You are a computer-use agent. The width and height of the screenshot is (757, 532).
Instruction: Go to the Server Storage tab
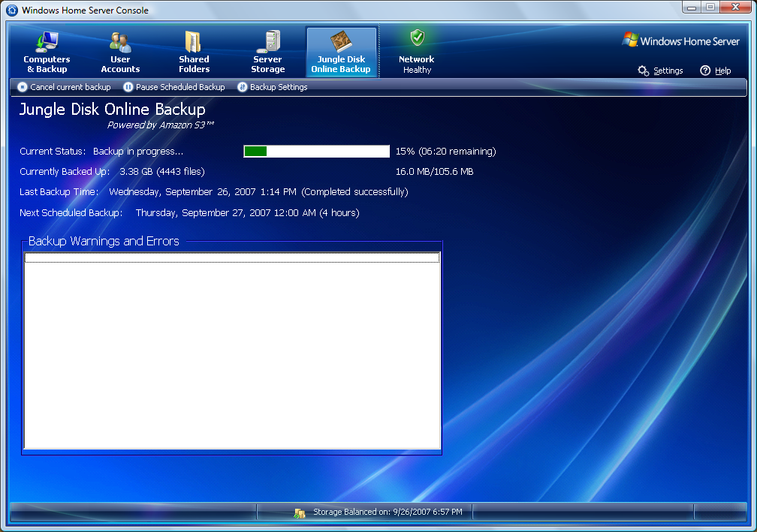coord(268,52)
